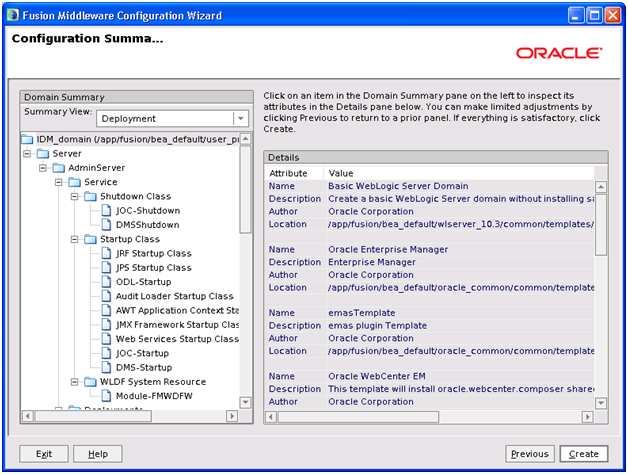
Task: Click the Oracle Enterprise Manager name value
Action: [x=388, y=249]
